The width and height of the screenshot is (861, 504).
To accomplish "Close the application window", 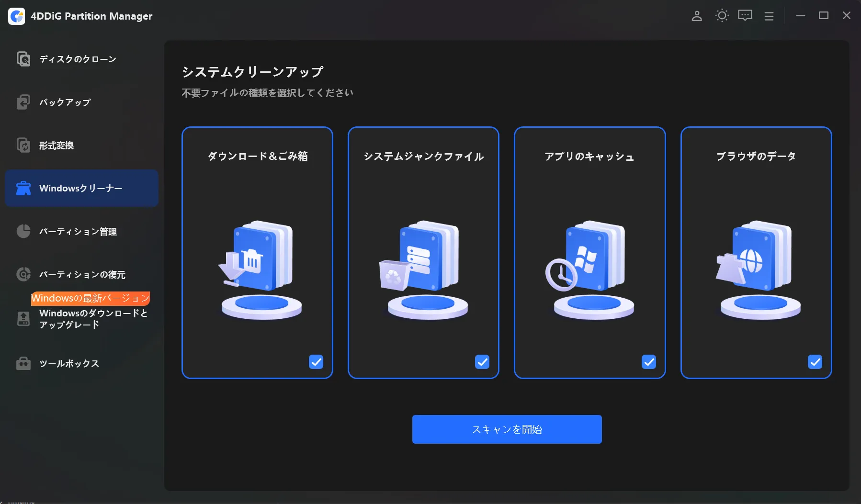I will [847, 16].
